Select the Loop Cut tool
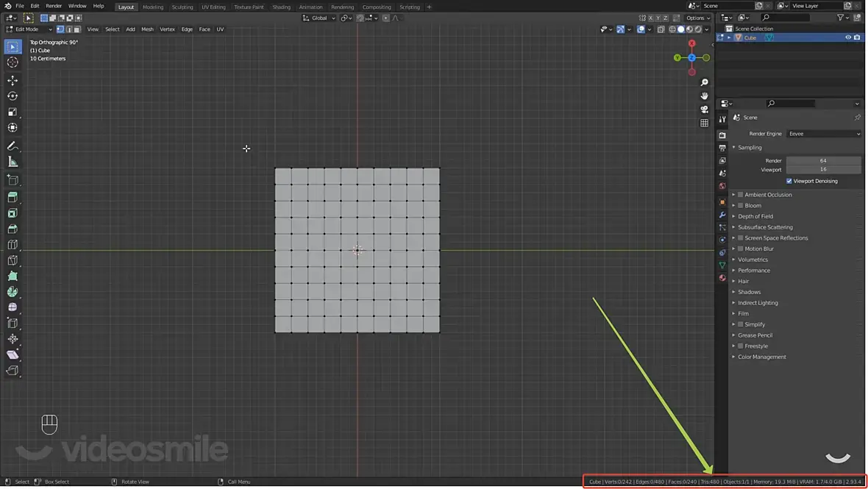The image size is (868, 489). coord(13,244)
